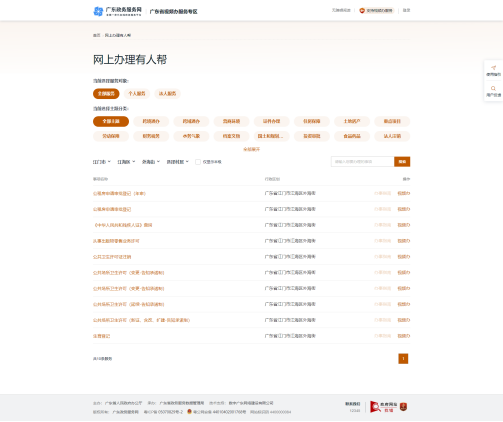Click the star favorite icon in the first result row
Viewport: 503px width, 422px height.
(x=376, y=193)
